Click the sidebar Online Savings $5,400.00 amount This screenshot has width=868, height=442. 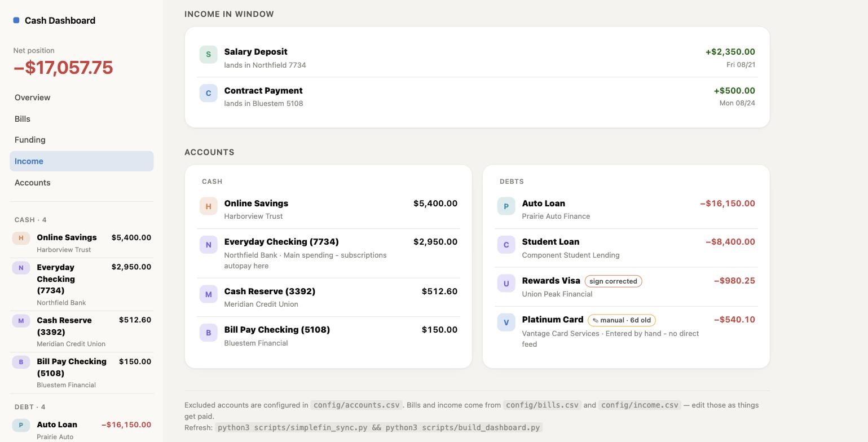click(131, 237)
